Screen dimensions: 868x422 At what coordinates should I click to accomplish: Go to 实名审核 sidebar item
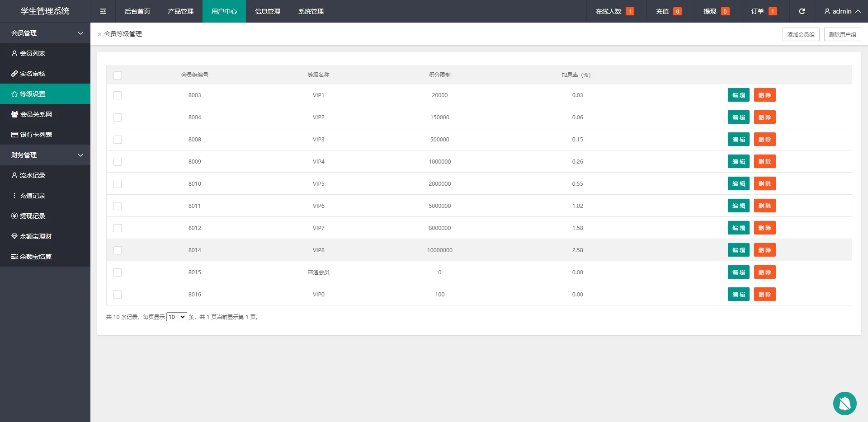pyautogui.click(x=33, y=74)
